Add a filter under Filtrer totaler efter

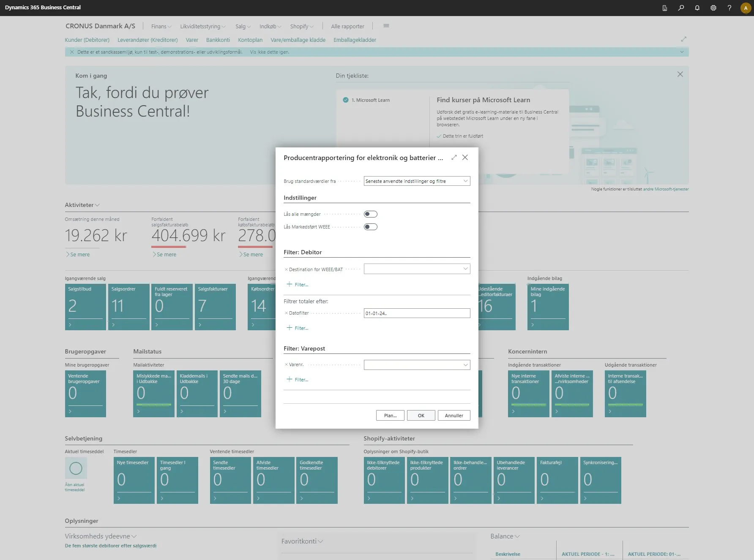[x=298, y=328]
